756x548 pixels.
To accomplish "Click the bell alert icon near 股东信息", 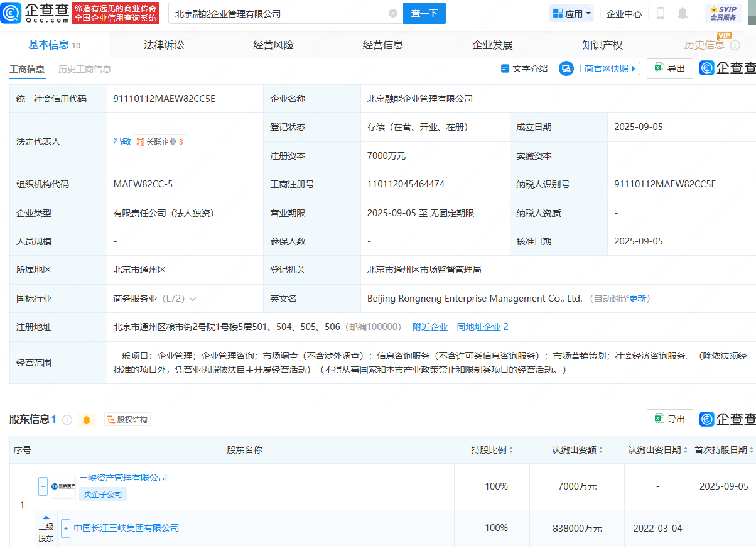I will click(x=87, y=419).
